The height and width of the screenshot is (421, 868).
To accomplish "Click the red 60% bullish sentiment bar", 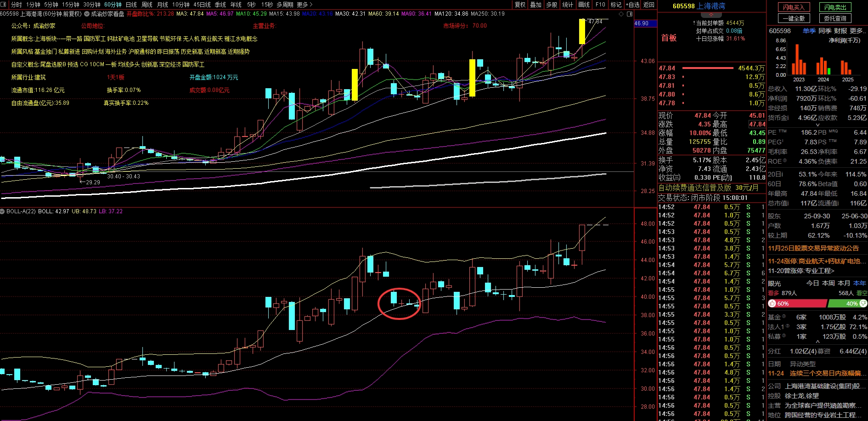I will point(797,303).
